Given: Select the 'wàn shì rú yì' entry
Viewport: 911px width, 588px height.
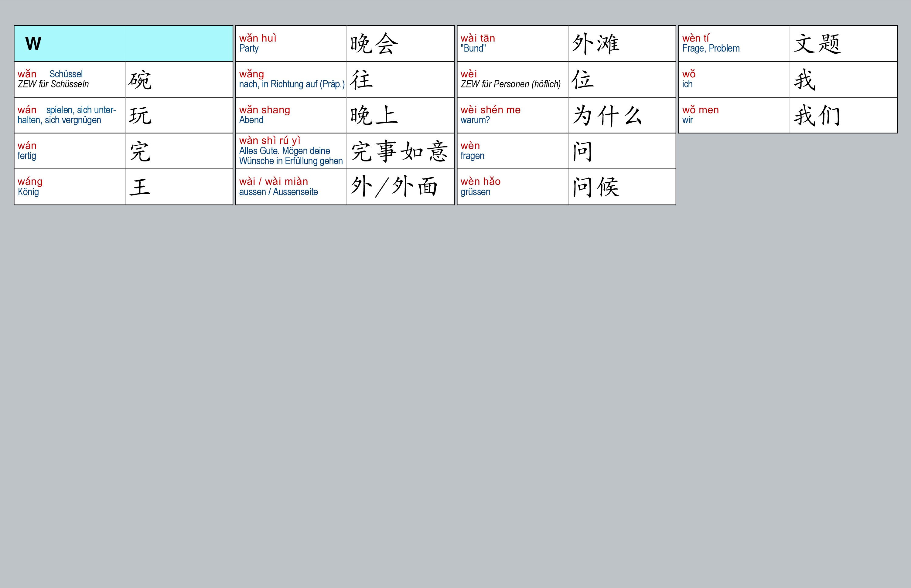Looking at the screenshot, I should click(291, 151).
